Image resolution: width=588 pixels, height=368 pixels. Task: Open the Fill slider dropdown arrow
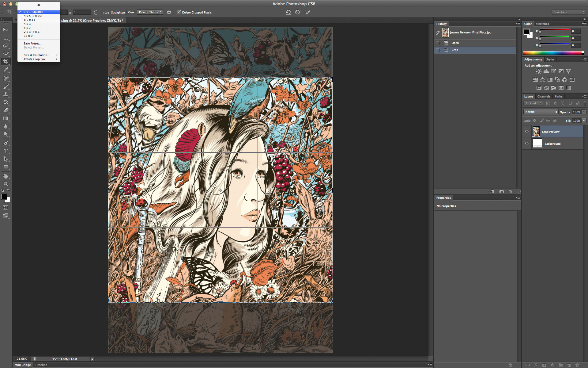point(584,121)
